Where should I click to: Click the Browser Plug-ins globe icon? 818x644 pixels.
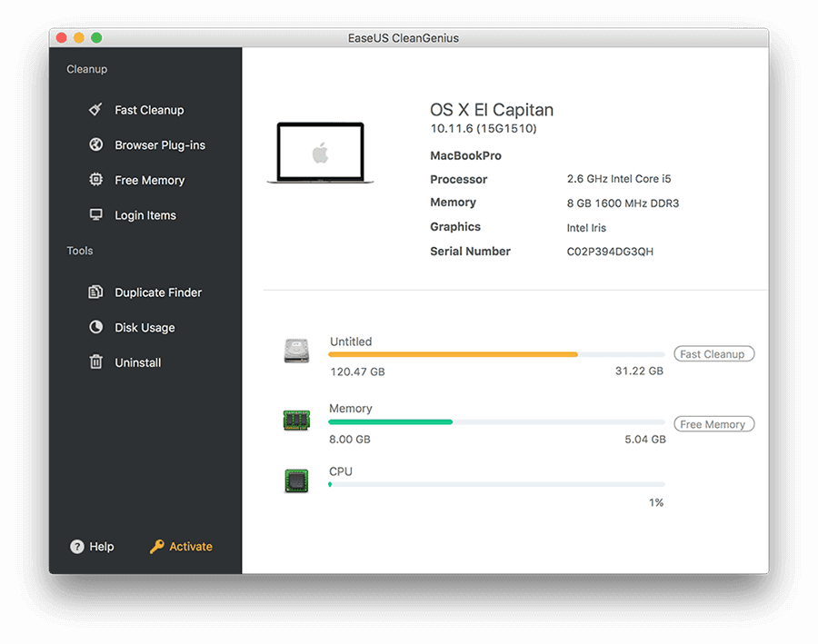(96, 144)
